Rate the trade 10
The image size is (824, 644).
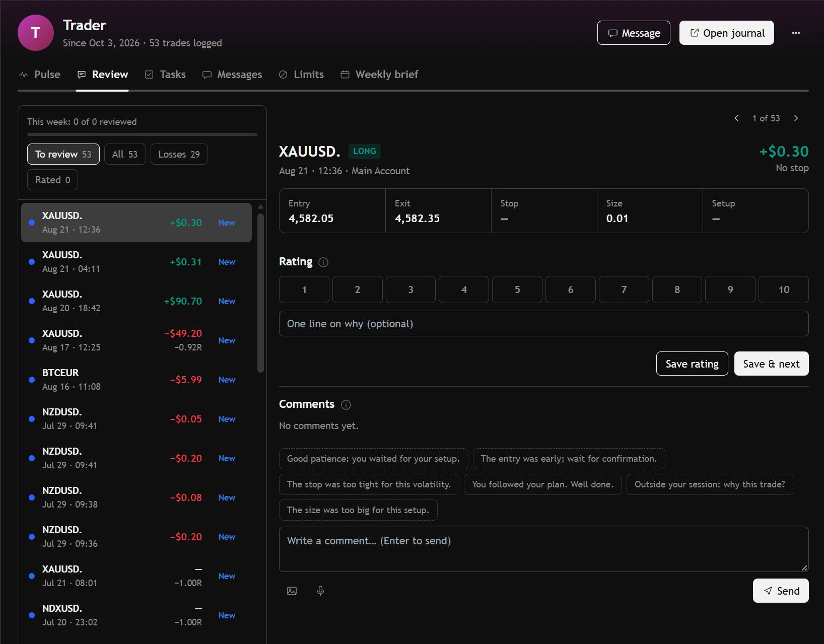click(x=784, y=290)
